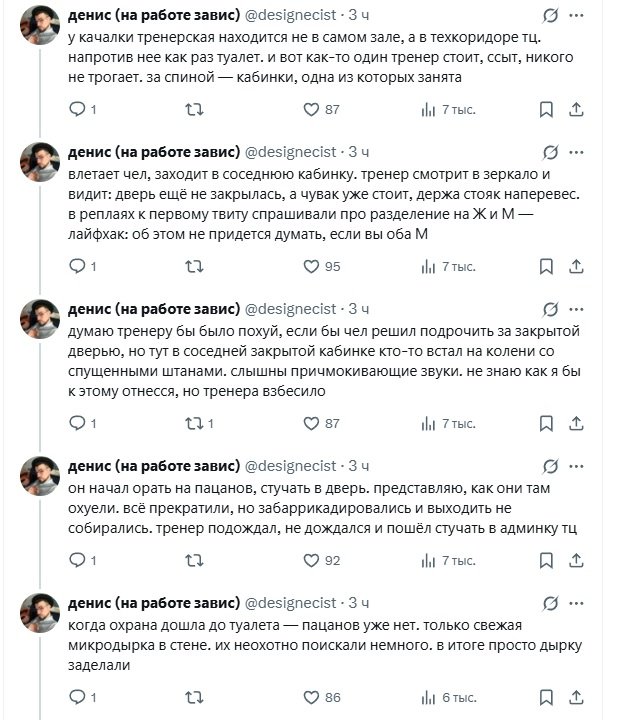
Task: Bookmark the tweet with 95 likes
Action: pyautogui.click(x=546, y=266)
